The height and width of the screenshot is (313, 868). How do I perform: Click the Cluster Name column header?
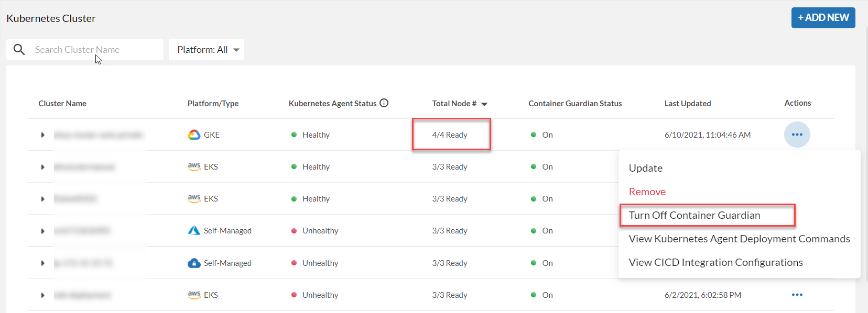pos(62,104)
